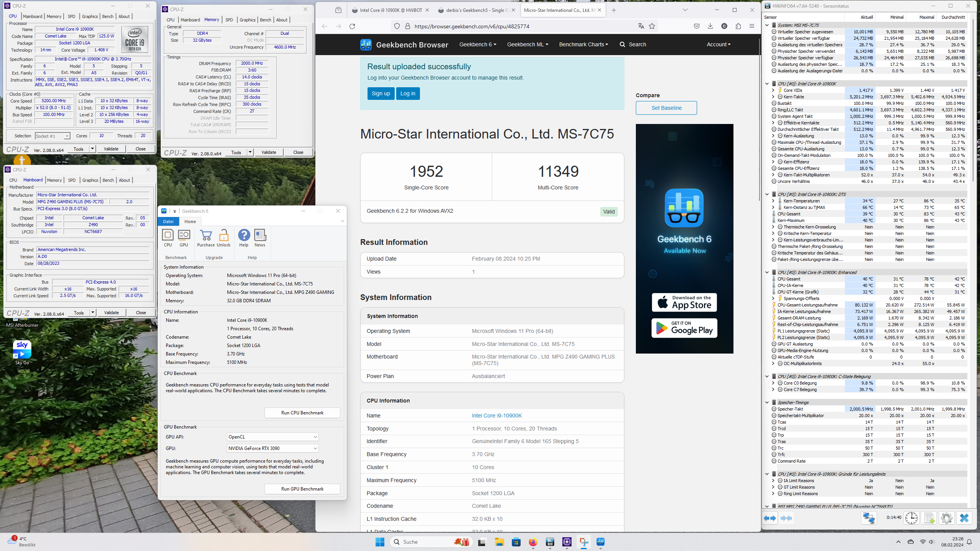Click Sign up button
The image size is (980, 551).
point(381,93)
